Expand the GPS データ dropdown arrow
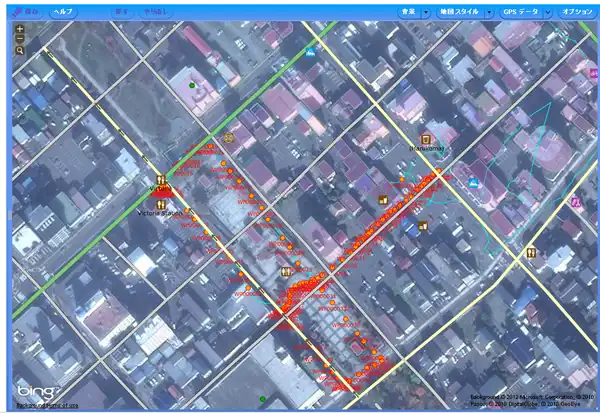600x413 pixels. 548,11
